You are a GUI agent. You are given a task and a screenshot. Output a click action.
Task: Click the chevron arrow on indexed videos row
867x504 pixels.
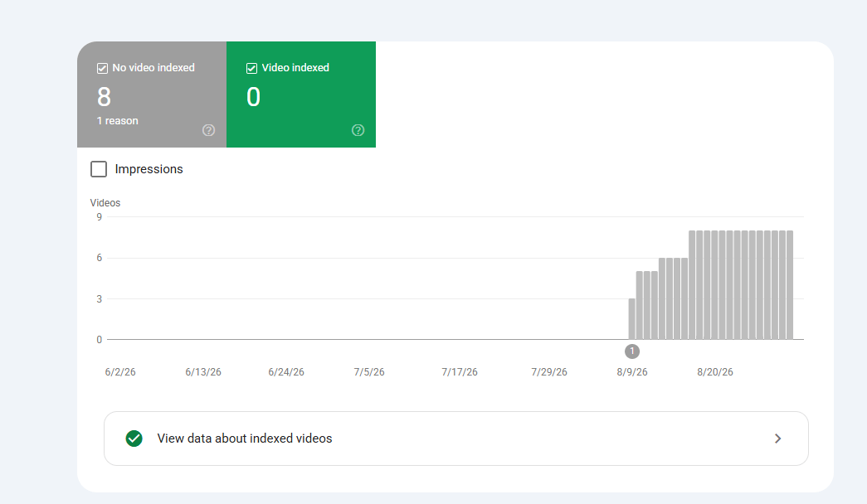click(x=777, y=439)
